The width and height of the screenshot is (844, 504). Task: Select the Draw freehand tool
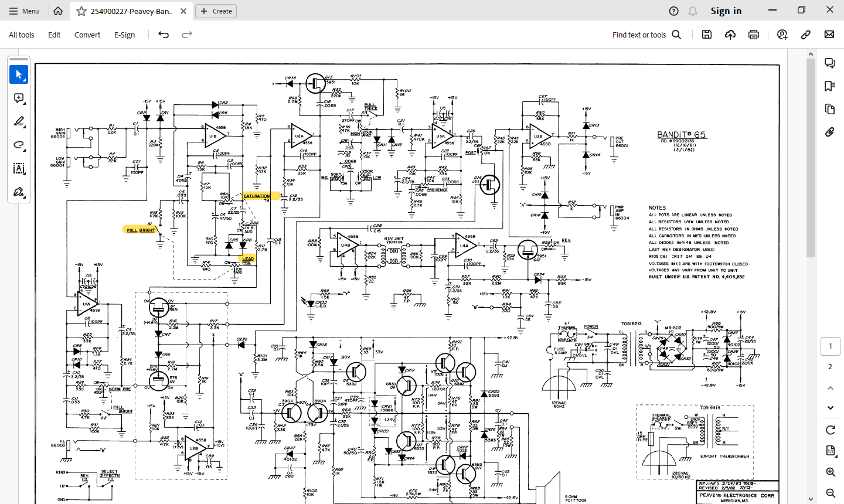(x=19, y=145)
